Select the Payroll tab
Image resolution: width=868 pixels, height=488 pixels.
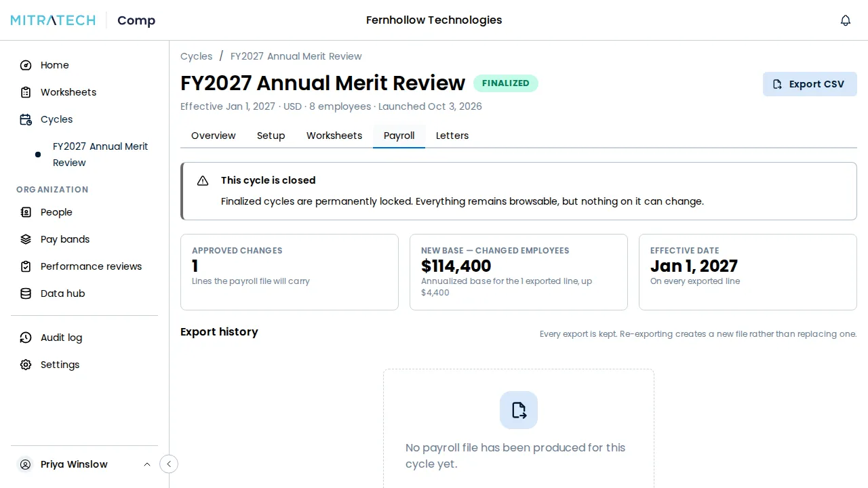point(399,136)
